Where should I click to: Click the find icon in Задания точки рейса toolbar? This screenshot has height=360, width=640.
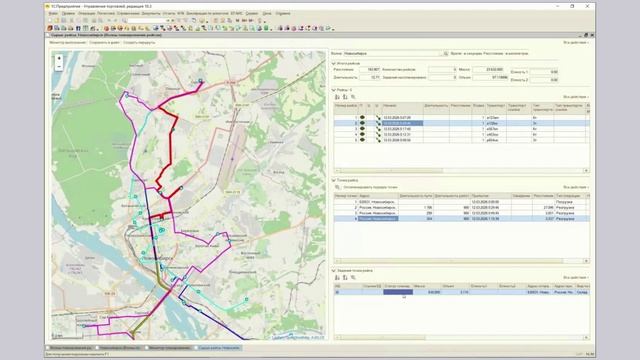click(x=353, y=278)
